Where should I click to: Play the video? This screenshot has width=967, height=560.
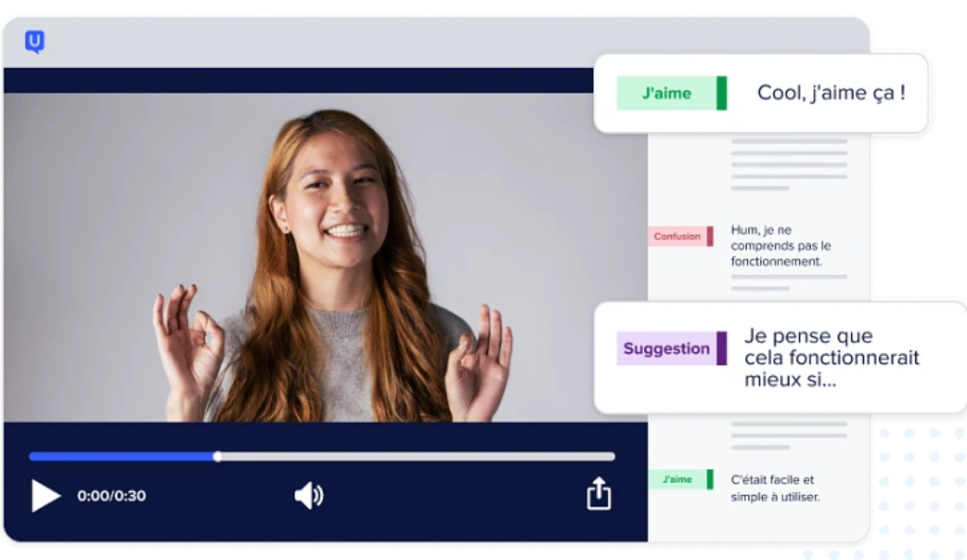point(45,495)
